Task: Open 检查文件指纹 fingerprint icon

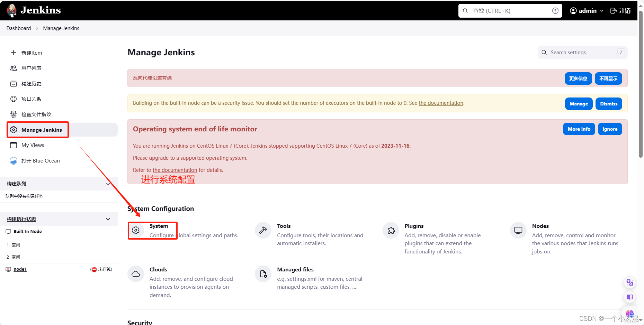Action: (14, 114)
